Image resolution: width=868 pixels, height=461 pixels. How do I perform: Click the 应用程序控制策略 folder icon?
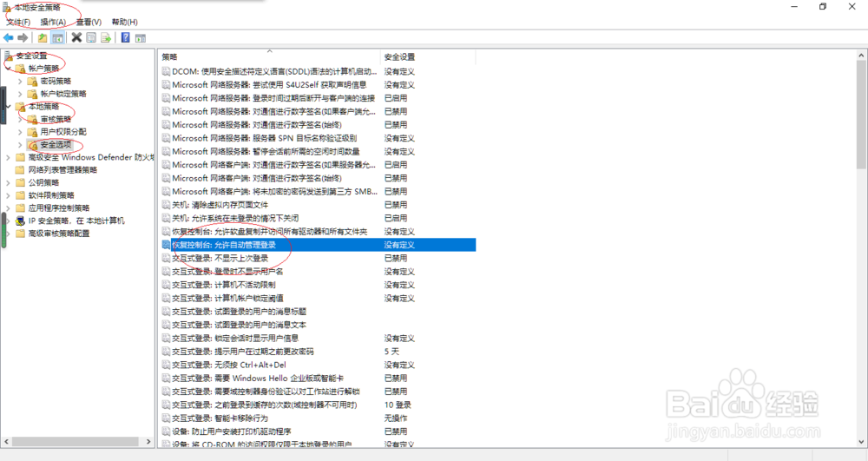pos(21,208)
